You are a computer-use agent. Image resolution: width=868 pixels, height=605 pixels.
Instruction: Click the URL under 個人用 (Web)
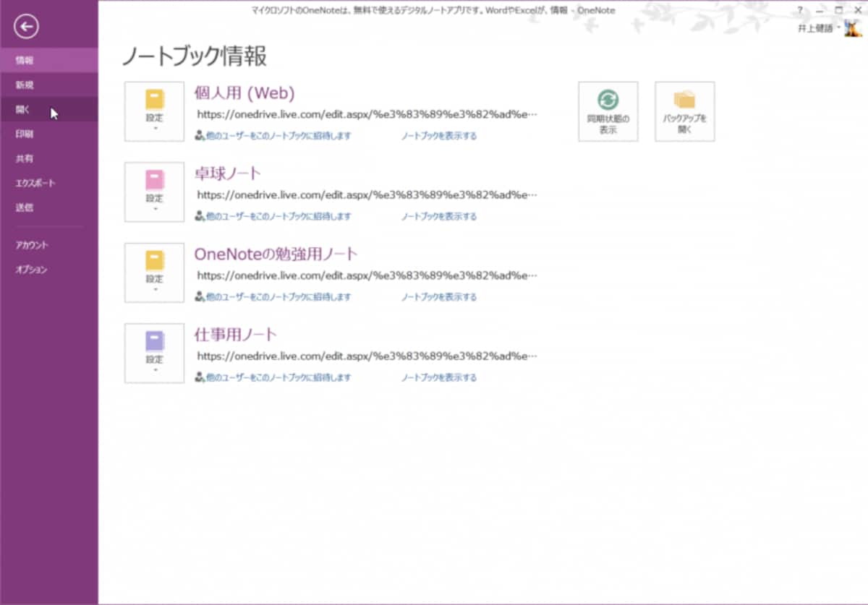click(368, 114)
